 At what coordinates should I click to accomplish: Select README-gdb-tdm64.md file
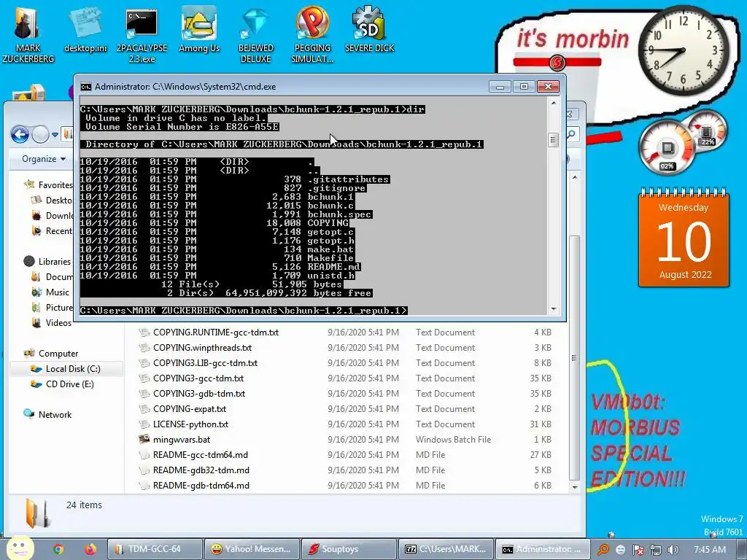tap(201, 485)
